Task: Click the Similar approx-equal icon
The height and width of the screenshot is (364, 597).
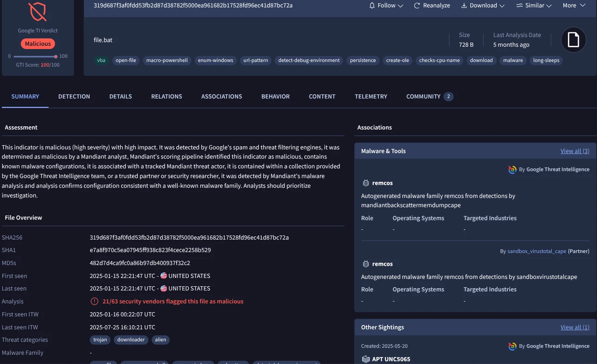Action: click(x=519, y=6)
